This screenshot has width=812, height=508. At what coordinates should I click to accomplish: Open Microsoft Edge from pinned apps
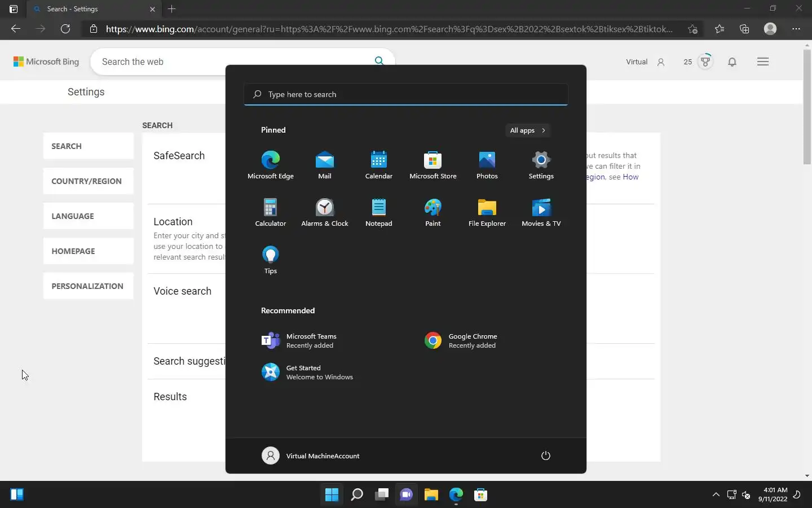[x=271, y=165]
